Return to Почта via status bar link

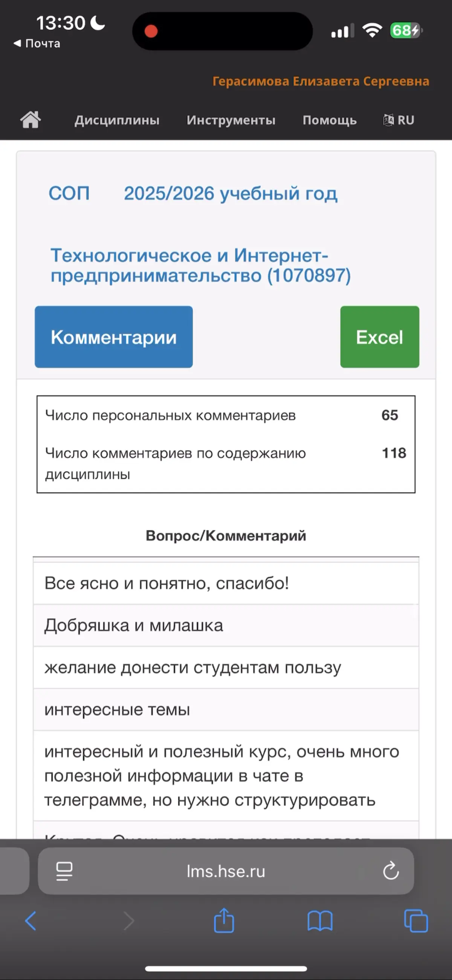[x=37, y=43]
